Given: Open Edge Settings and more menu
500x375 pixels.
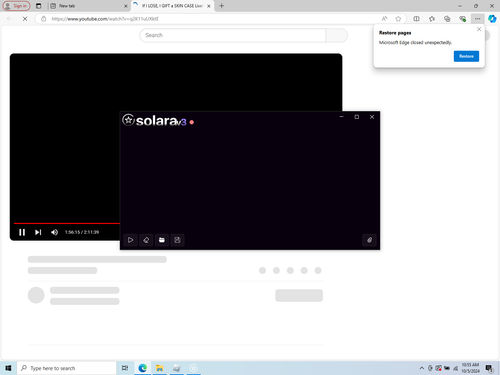Looking at the screenshot, I should coord(478,19).
